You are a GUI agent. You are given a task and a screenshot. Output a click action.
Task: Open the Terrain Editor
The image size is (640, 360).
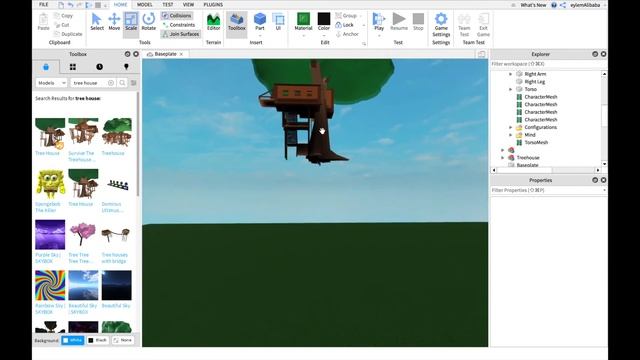coord(213,22)
